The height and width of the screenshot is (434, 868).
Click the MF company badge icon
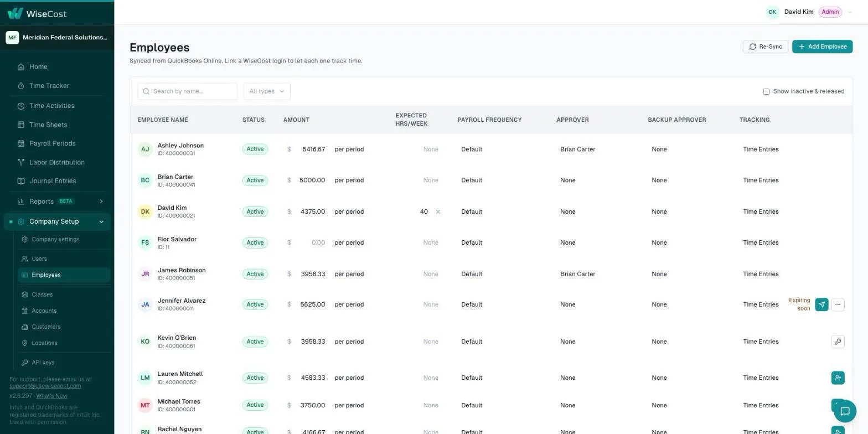tap(12, 38)
